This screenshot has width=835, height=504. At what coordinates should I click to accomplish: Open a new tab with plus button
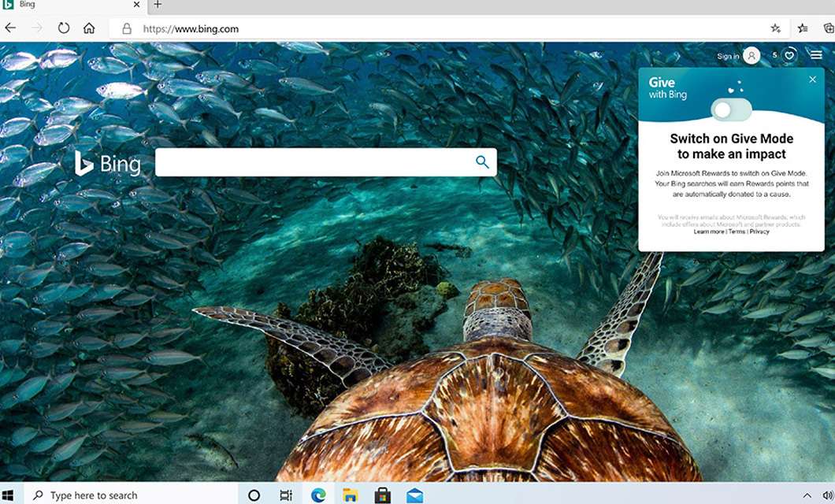158,5
